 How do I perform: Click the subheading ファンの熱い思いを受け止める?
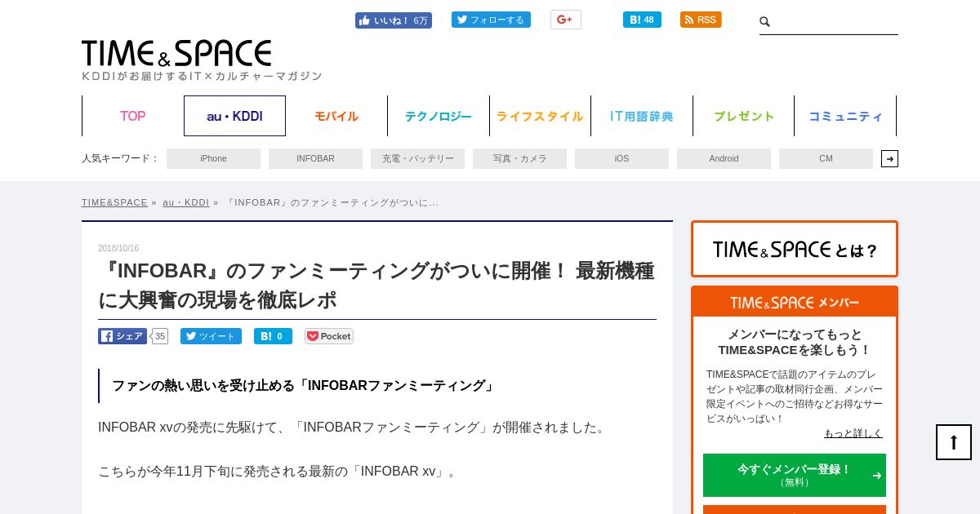pos(304,386)
